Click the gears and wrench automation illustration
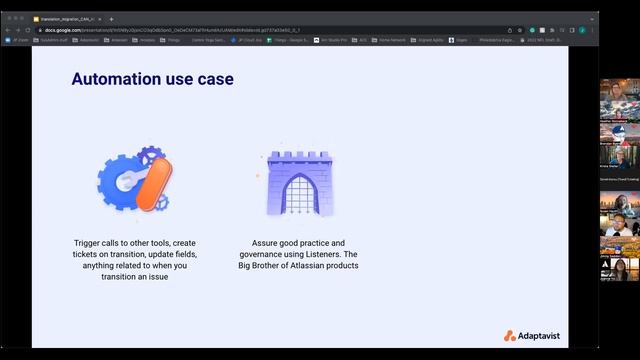 [x=135, y=179]
